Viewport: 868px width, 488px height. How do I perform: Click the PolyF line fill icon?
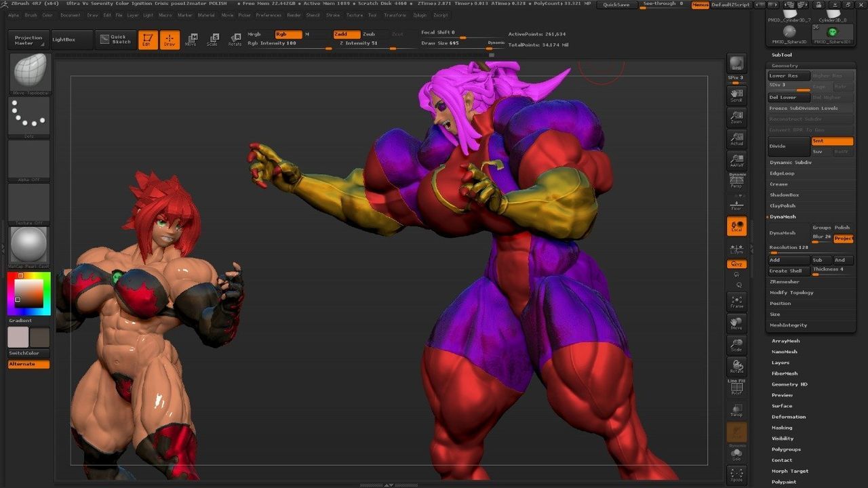point(736,388)
